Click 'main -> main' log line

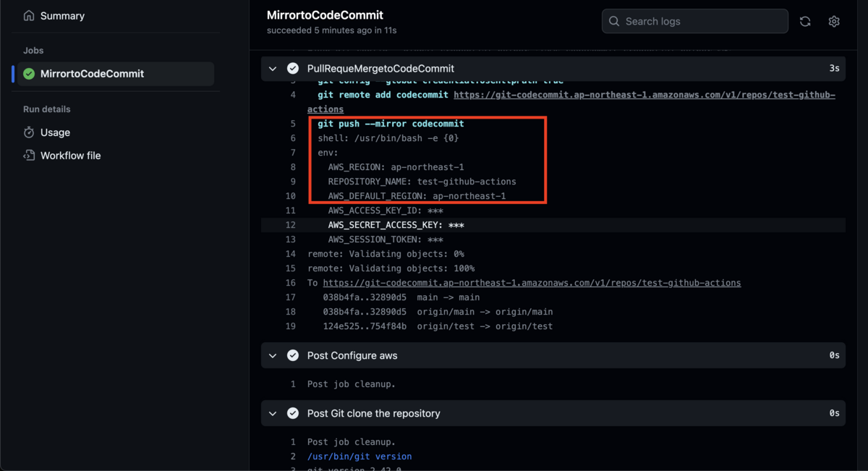click(401, 297)
